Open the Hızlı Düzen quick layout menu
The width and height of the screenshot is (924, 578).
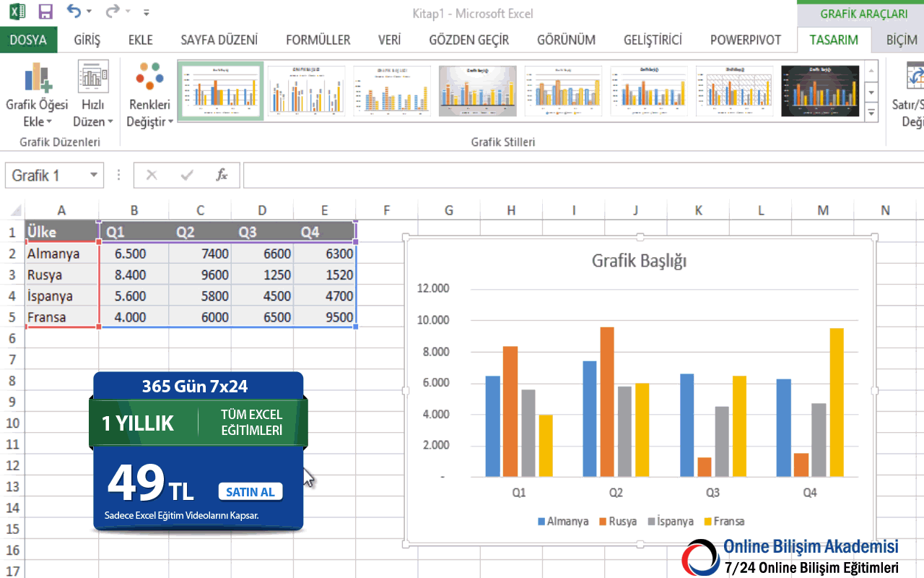(x=93, y=95)
